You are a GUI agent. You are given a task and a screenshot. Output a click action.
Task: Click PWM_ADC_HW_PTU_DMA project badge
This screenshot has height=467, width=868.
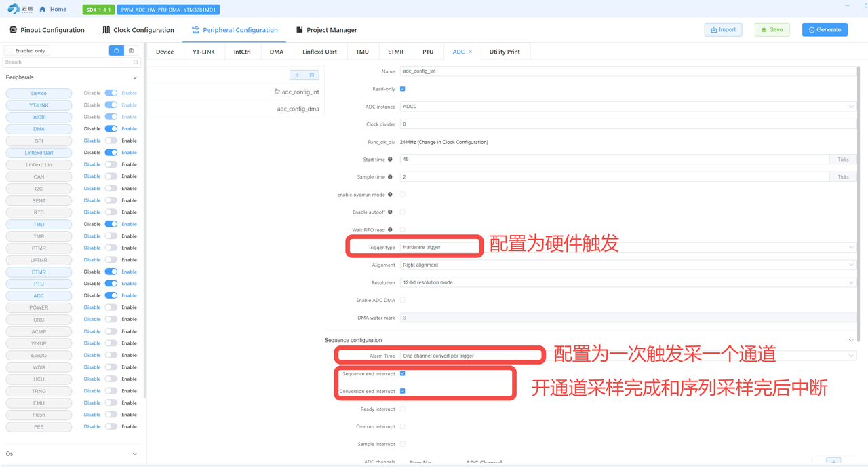168,10
